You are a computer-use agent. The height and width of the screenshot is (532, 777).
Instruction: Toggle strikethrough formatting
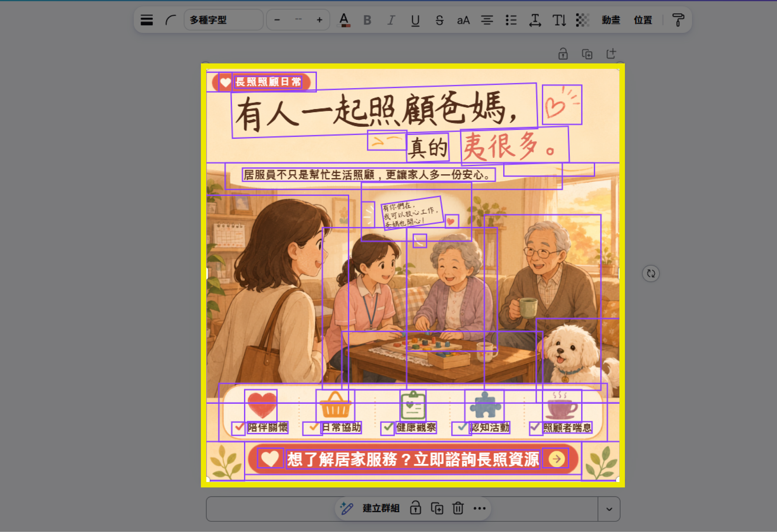(439, 20)
